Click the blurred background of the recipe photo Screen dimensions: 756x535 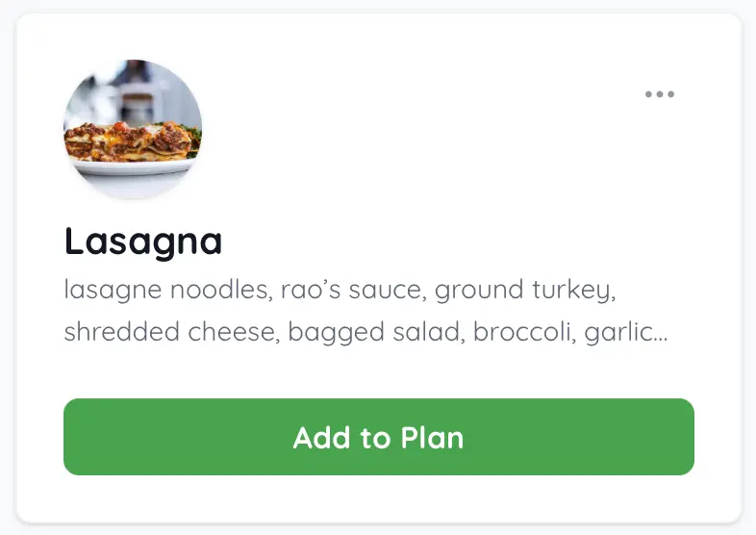135,87
